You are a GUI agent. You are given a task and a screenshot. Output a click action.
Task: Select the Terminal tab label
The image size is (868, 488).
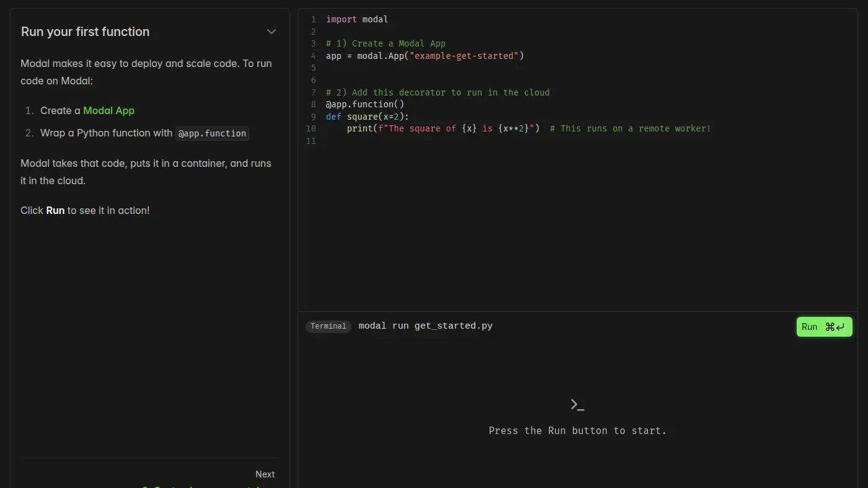pyautogui.click(x=328, y=326)
